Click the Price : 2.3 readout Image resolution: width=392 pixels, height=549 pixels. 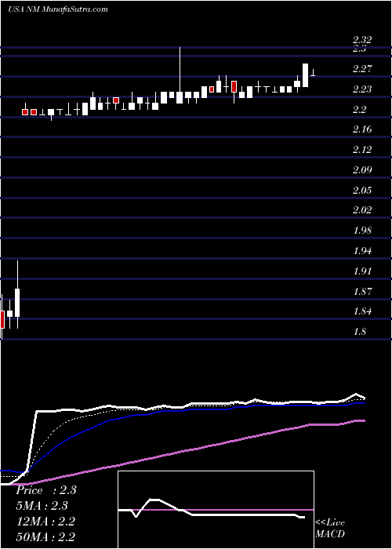46,490
